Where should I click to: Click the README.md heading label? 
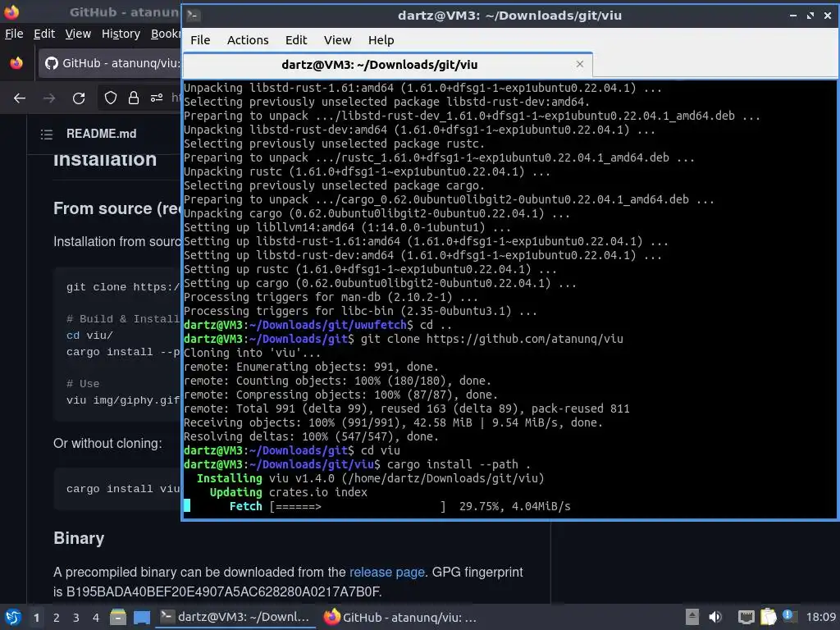(x=101, y=134)
